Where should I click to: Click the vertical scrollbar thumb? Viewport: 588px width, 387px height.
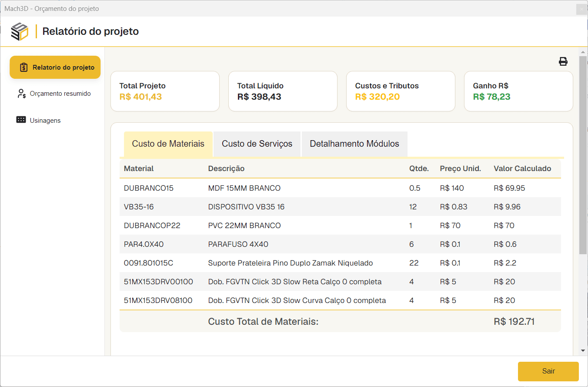583,155
